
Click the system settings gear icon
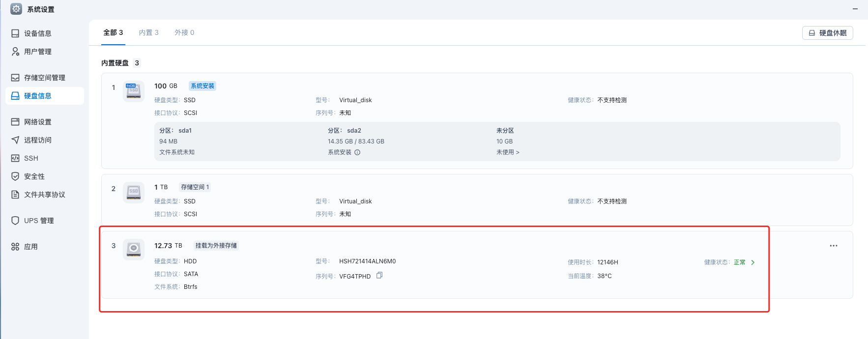[16, 9]
